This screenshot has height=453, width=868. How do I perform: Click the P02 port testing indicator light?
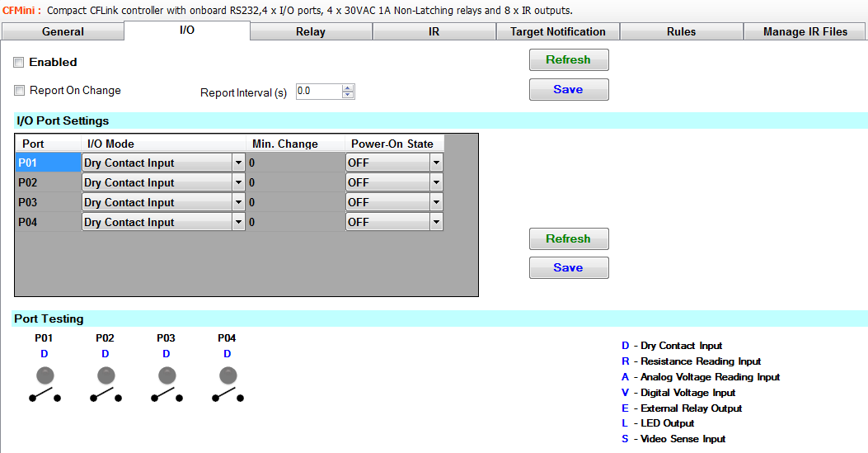(106, 376)
